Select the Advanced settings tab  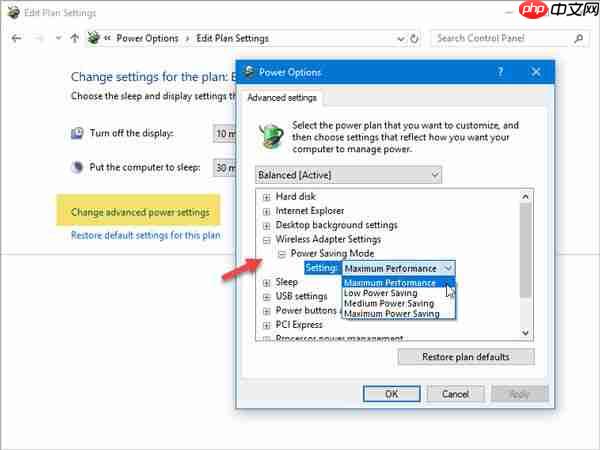coord(282,98)
